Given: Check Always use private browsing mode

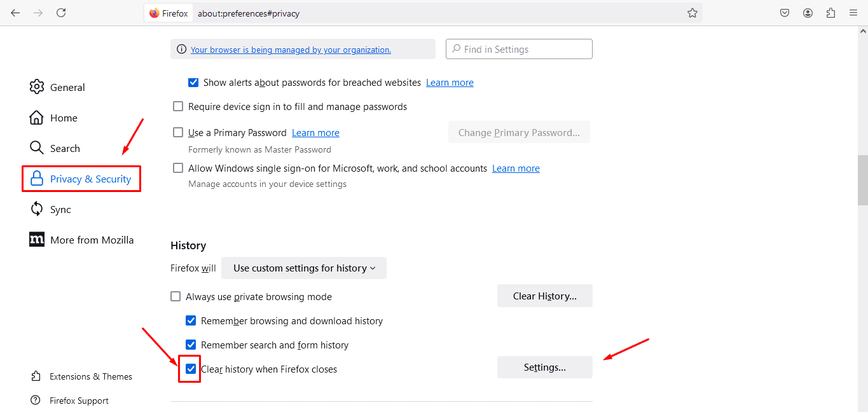Looking at the screenshot, I should pyautogui.click(x=176, y=297).
